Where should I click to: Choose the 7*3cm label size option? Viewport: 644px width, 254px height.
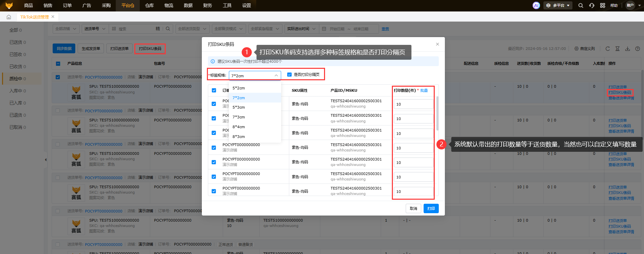255,117
